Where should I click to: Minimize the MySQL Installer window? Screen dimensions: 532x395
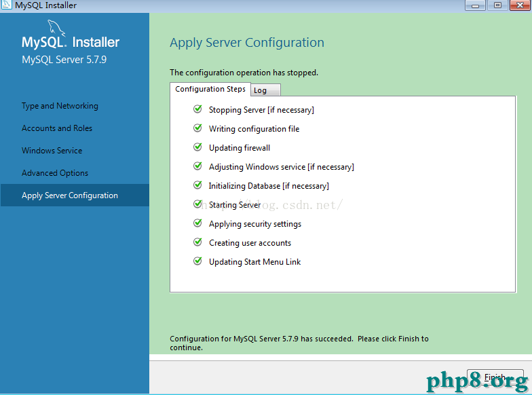pos(475,5)
